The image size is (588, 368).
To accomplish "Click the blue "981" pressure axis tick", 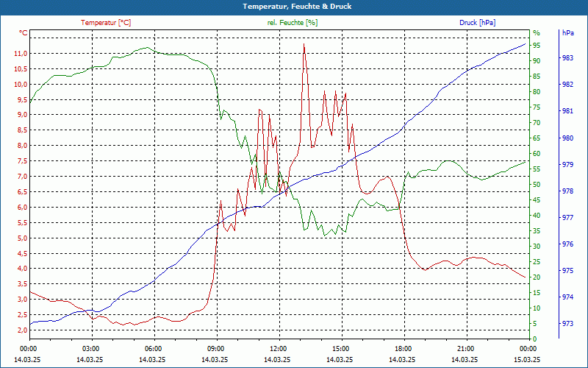I will [x=567, y=111].
